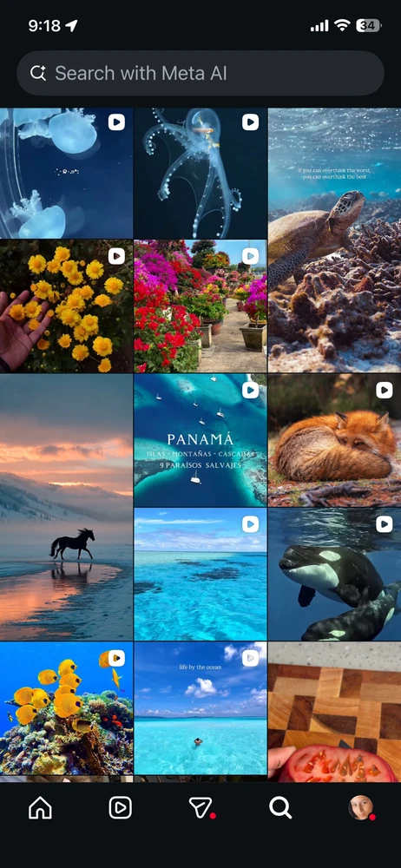Open direct messages paper plane icon
This screenshot has width=401, height=868.
pyautogui.click(x=200, y=807)
